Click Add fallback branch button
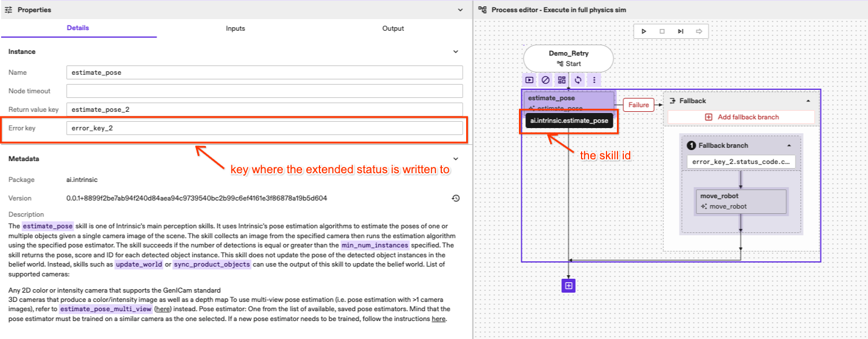 coord(742,117)
